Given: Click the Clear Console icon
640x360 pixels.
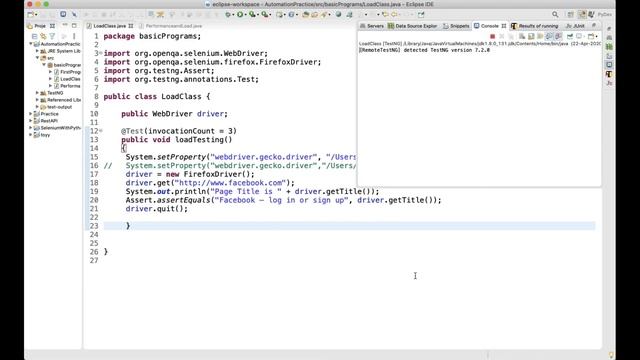Looking at the screenshot, I should (522, 36).
